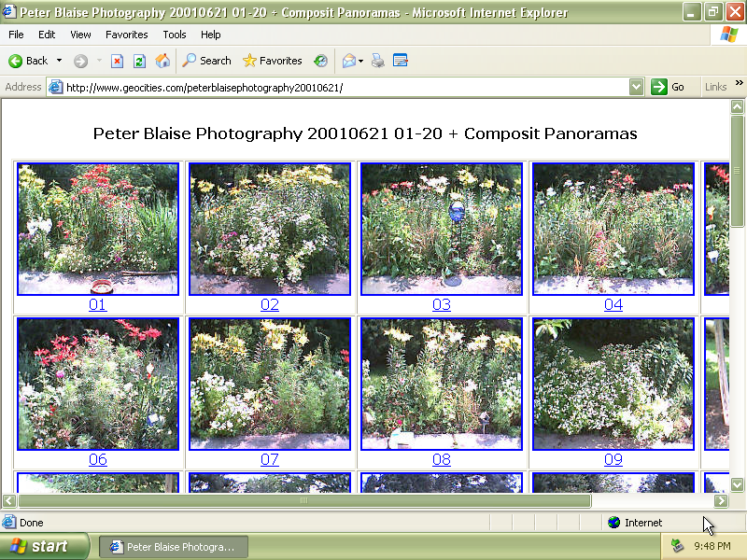Print the page with printer icon
747x560 pixels.
click(x=378, y=61)
